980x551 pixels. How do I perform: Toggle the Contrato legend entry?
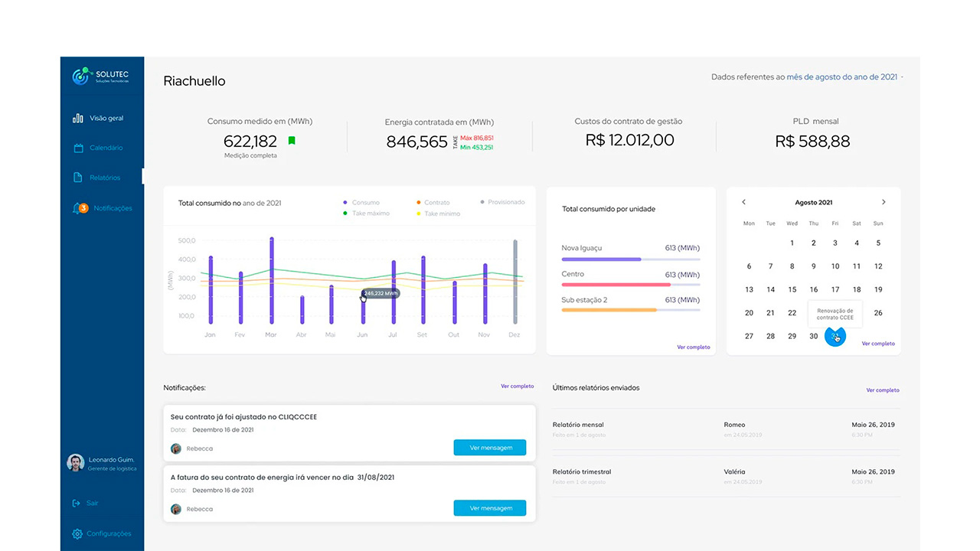pyautogui.click(x=433, y=202)
